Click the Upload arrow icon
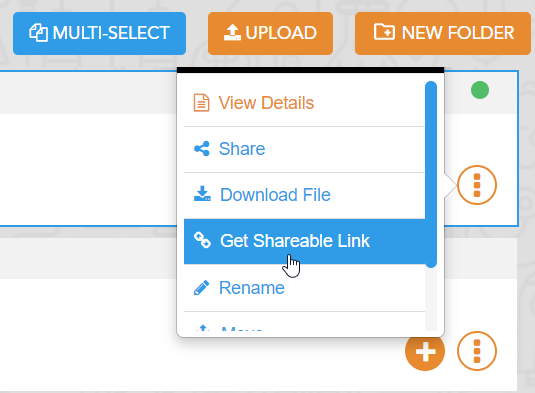The height and width of the screenshot is (393, 535). click(x=232, y=32)
